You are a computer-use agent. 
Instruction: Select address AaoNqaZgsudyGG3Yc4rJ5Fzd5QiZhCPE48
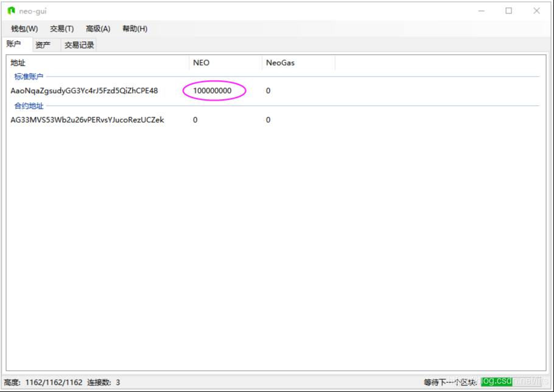click(84, 91)
